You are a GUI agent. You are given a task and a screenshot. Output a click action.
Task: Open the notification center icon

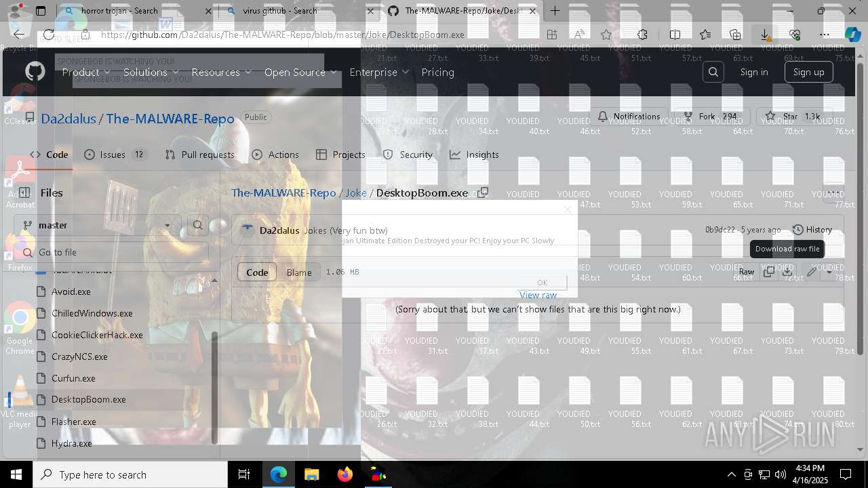pyautogui.click(x=846, y=474)
